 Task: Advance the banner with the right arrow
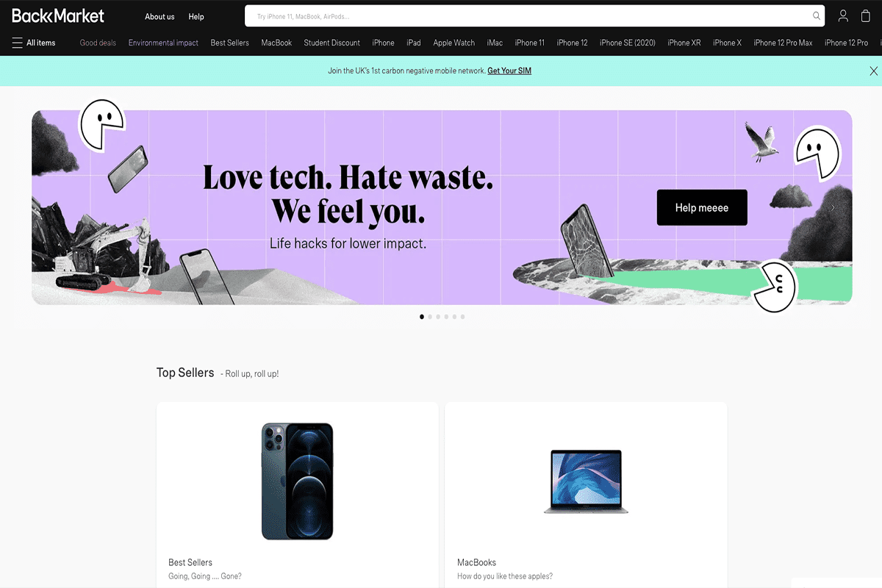click(x=833, y=208)
